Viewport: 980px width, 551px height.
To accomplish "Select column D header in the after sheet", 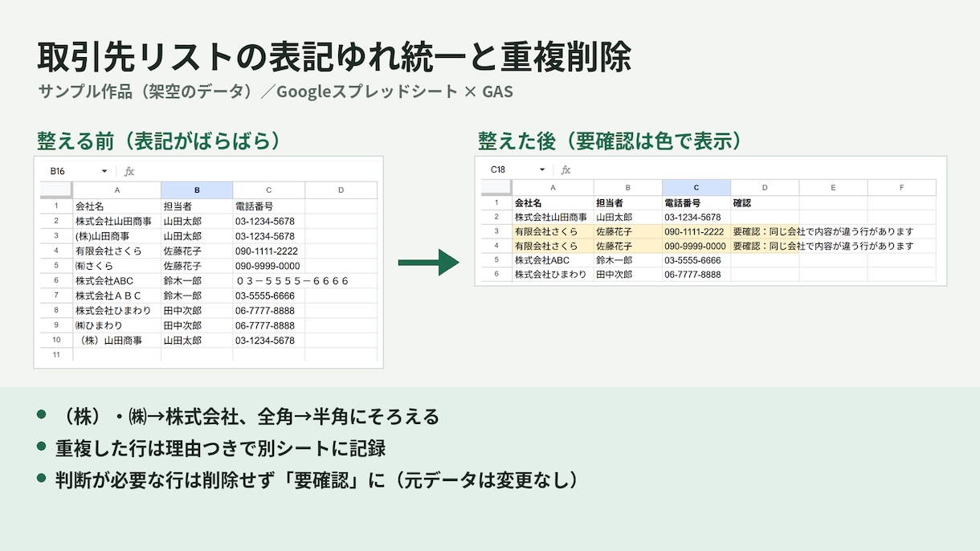I will point(765,188).
